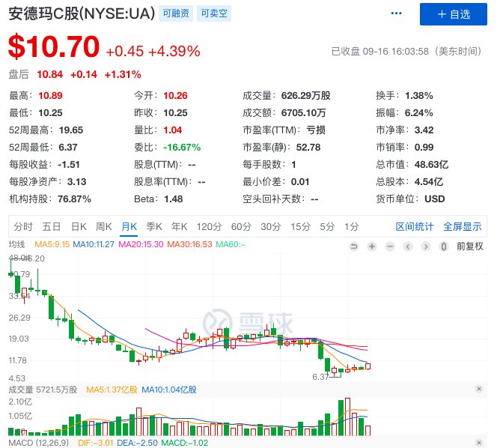Zoom out the chart with minus icon
This screenshot has height=448, width=503.
tap(390, 246)
